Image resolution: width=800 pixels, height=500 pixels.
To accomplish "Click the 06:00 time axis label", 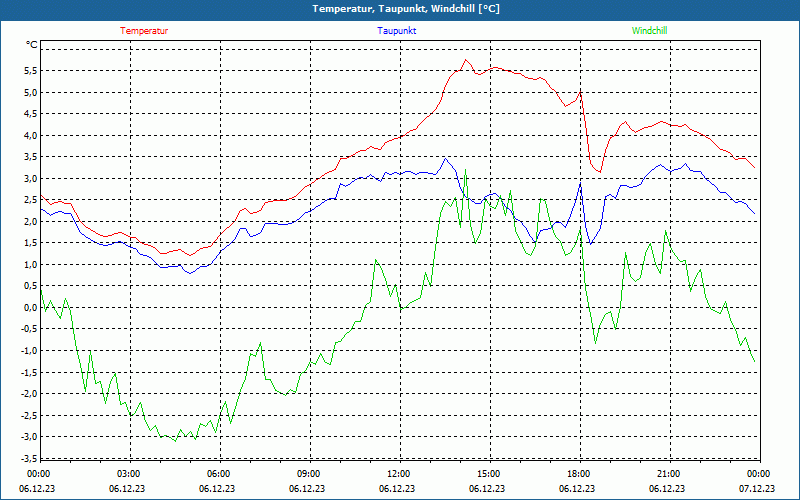I will [220, 474].
